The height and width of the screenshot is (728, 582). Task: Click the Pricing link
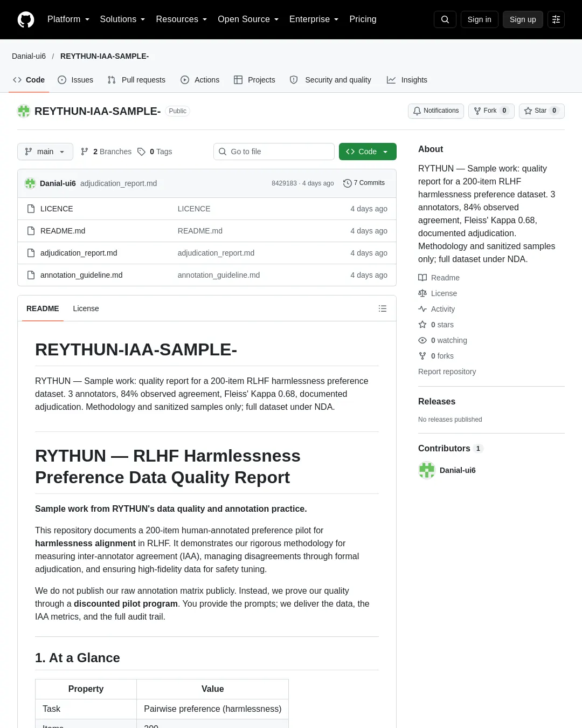[363, 19]
